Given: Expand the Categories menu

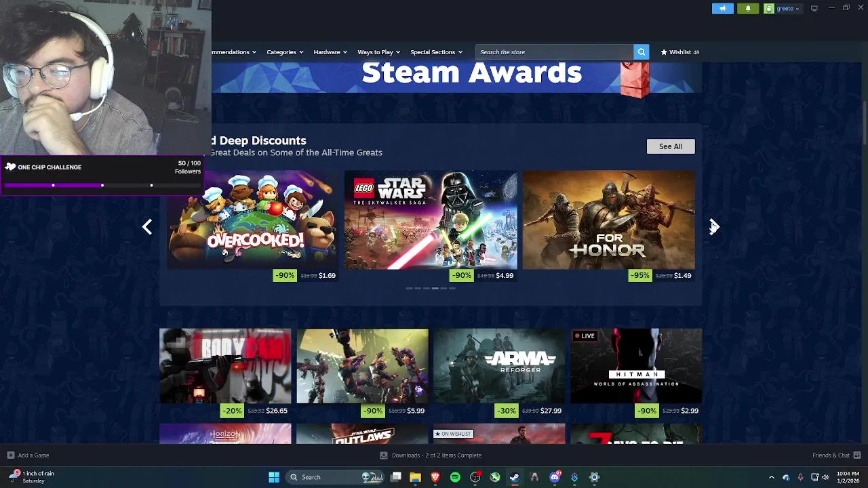Looking at the screenshot, I should (x=284, y=52).
